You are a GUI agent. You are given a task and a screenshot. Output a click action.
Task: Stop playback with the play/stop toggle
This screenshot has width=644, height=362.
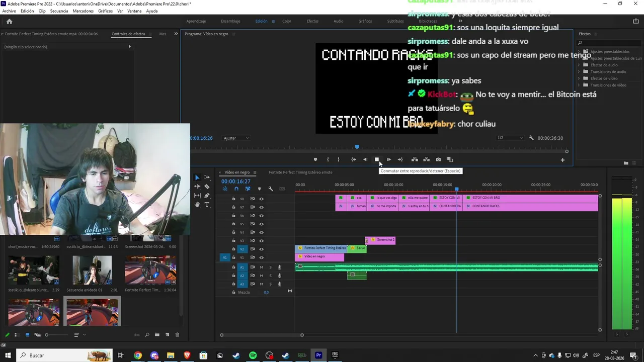pos(376,159)
